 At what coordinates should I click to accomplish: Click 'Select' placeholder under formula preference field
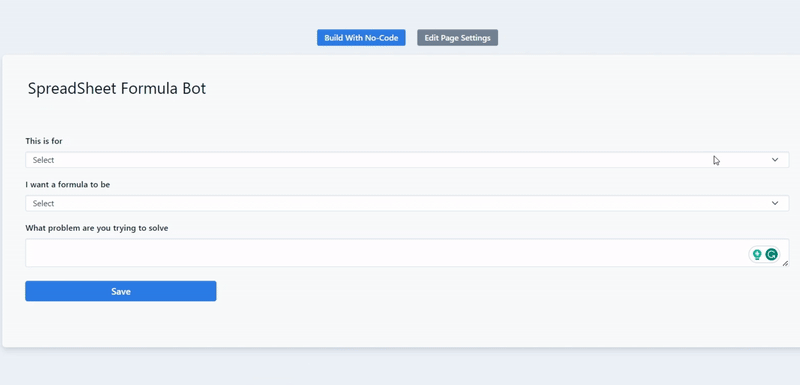click(x=43, y=203)
